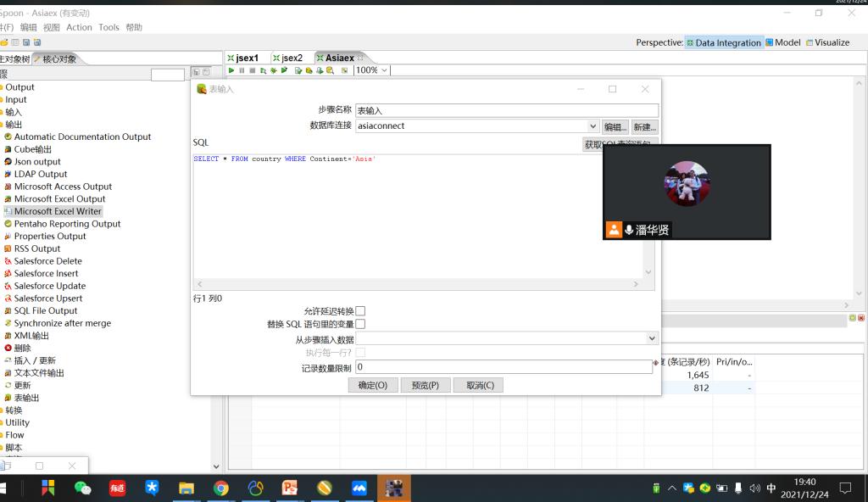Viewport: 868px width, 502px height.
Task: Click the verify transformation icon
Action: (298, 70)
